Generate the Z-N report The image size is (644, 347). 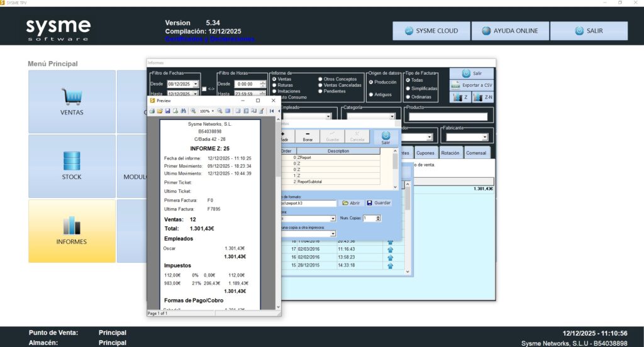(x=482, y=97)
